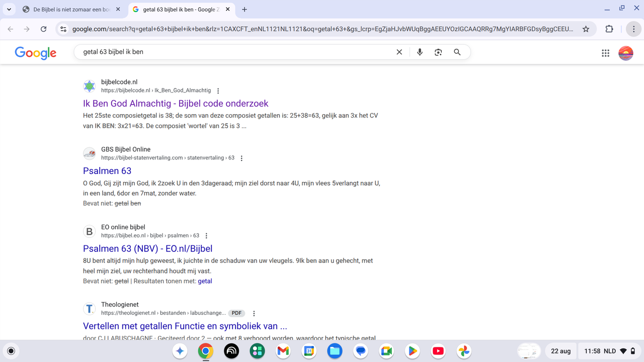This screenshot has width=644, height=362.
Task: Open the Google apps grid
Action: click(x=606, y=53)
